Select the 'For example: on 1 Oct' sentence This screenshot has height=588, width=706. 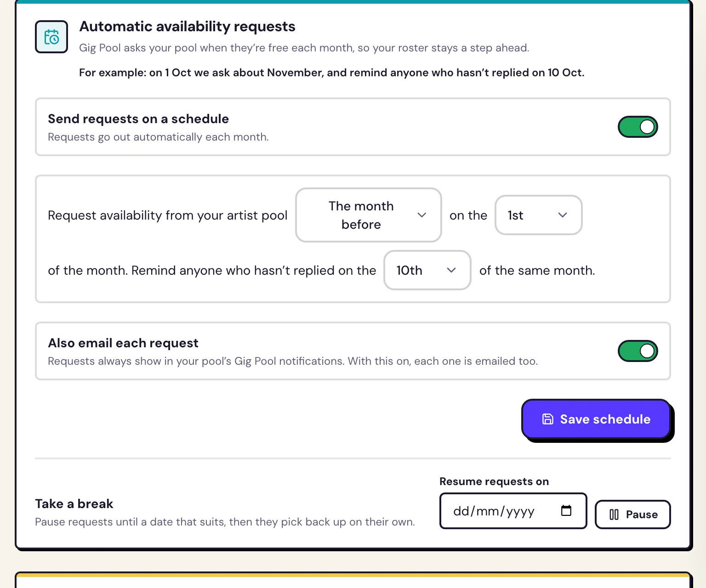[x=332, y=73]
